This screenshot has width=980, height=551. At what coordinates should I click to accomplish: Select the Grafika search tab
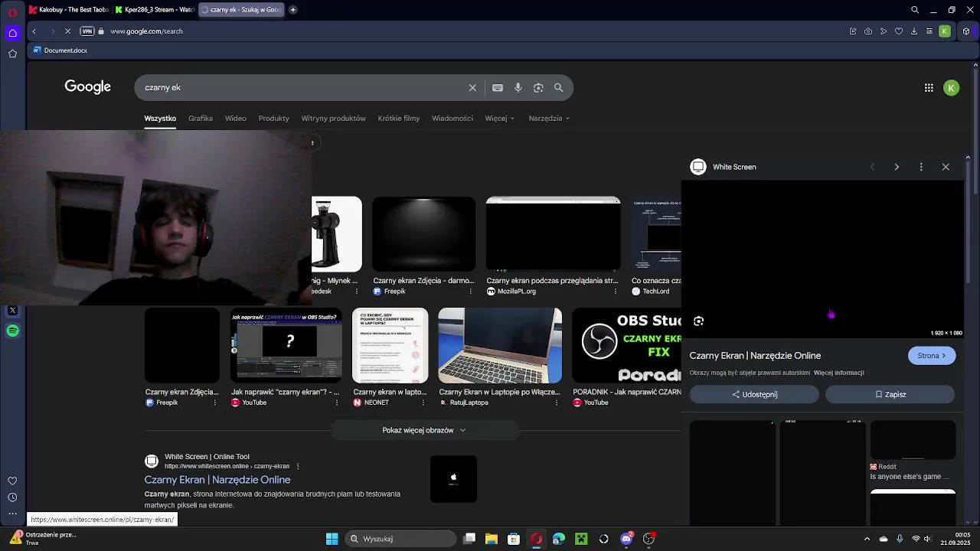point(201,119)
